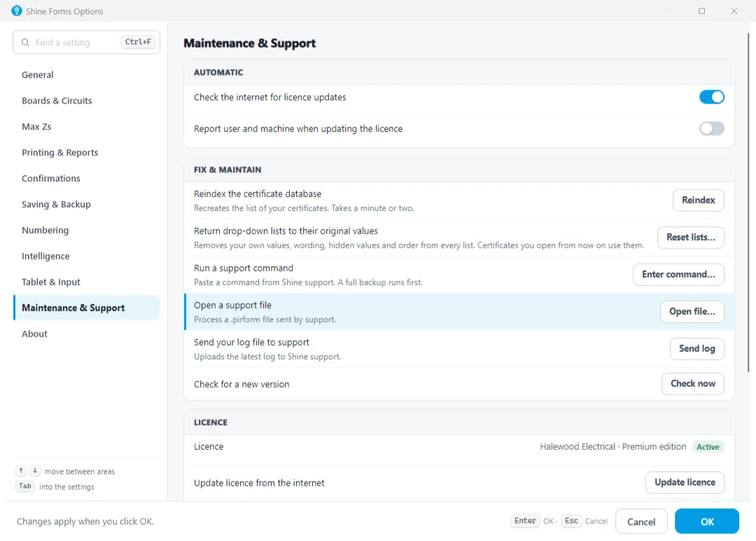Screen dimensions: 756x541
Task: Click the Ctrl+F shortcut hint
Action: [x=138, y=42]
